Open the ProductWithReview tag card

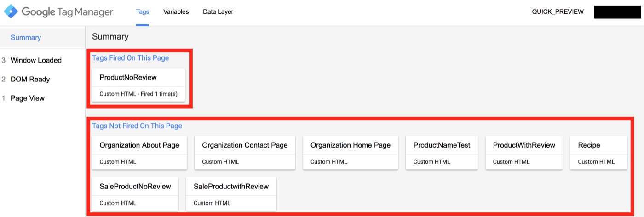tap(524, 153)
